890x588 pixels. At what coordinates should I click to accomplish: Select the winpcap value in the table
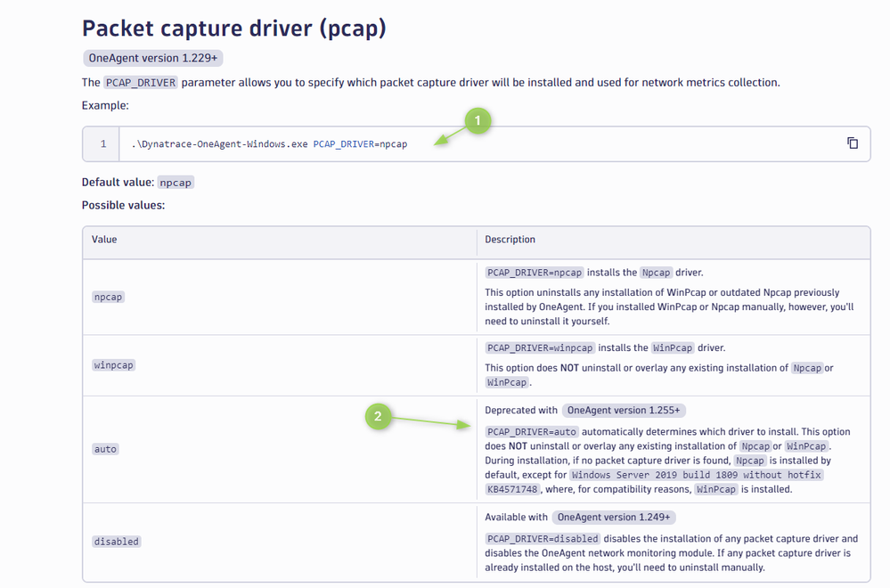tap(113, 365)
